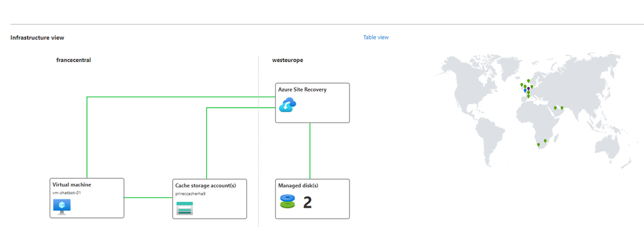Switch to Table view
This screenshot has height=236, width=644.
[376, 37]
